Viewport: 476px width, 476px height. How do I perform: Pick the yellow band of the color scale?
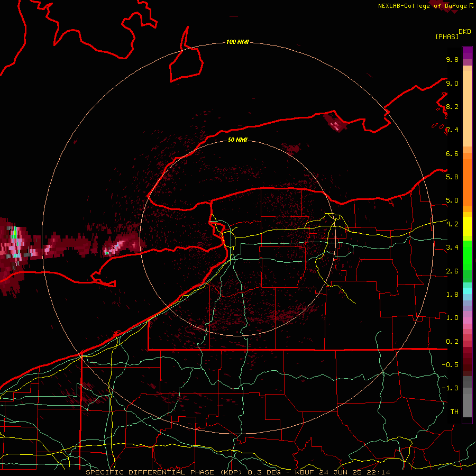coord(467,226)
